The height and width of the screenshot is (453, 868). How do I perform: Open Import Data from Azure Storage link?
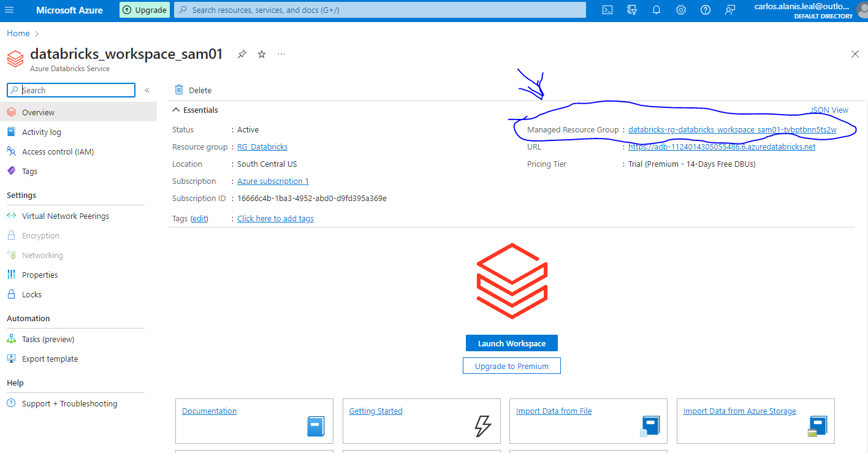740,411
